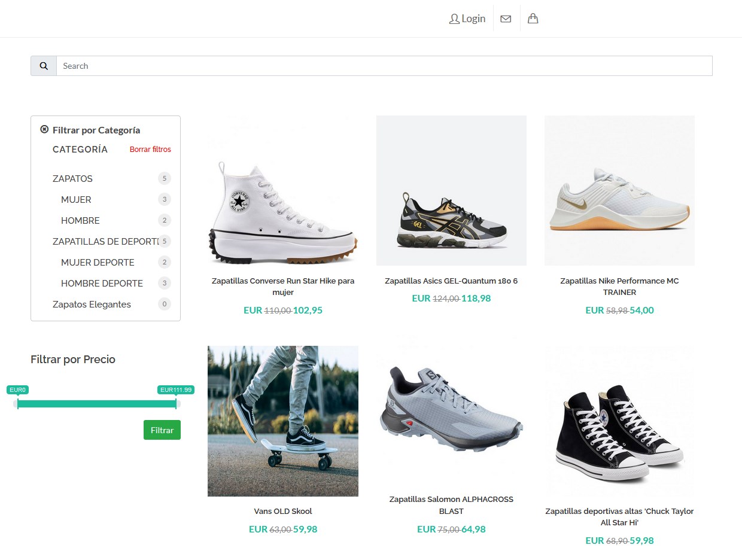
Task: Click the Zapatos Elegantes count badge 0
Action: tap(165, 304)
